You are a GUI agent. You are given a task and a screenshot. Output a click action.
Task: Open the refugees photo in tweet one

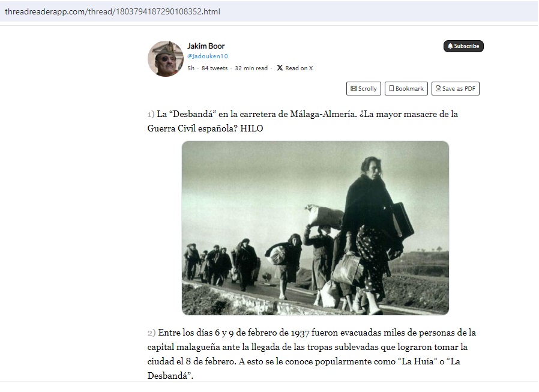tap(315, 228)
